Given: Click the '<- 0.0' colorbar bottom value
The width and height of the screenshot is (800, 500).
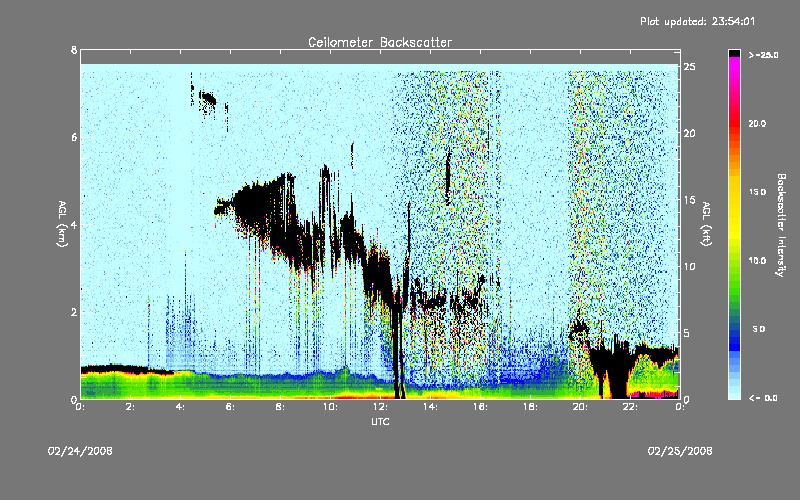Looking at the screenshot, I should (x=763, y=398).
